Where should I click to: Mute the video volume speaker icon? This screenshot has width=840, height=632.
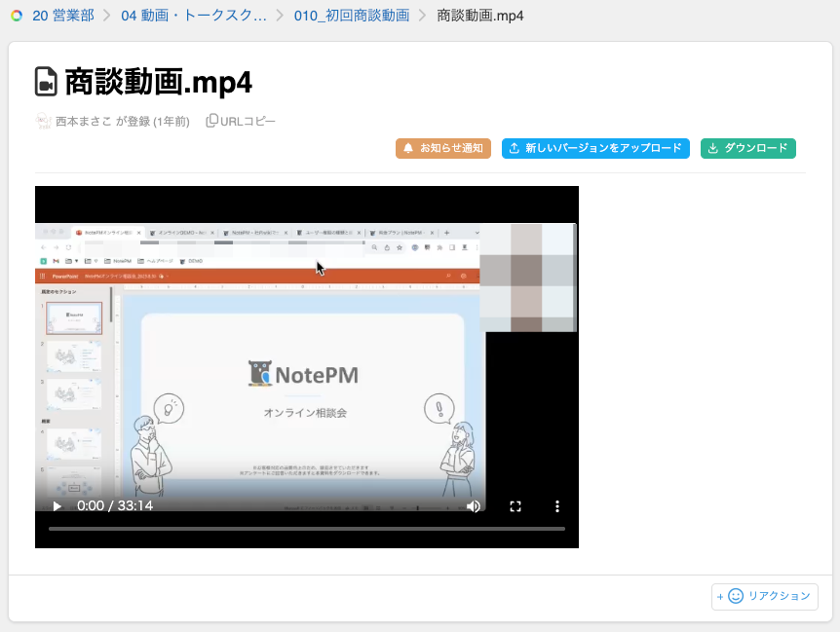pyautogui.click(x=474, y=506)
